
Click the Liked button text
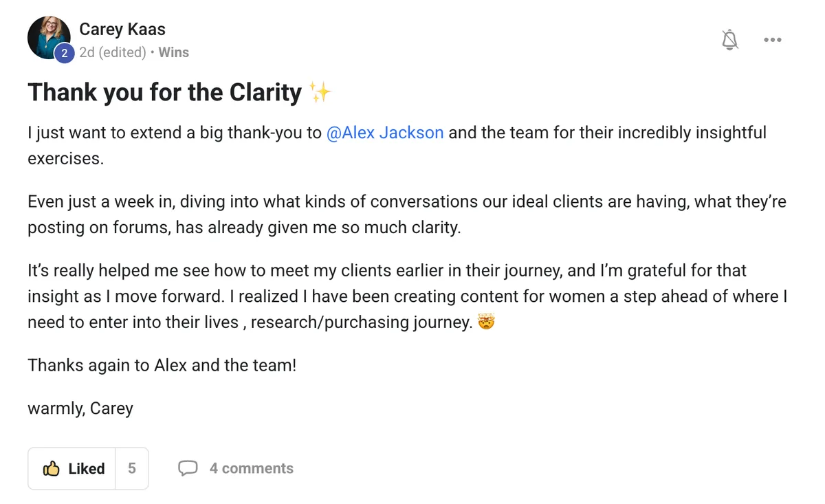point(86,468)
